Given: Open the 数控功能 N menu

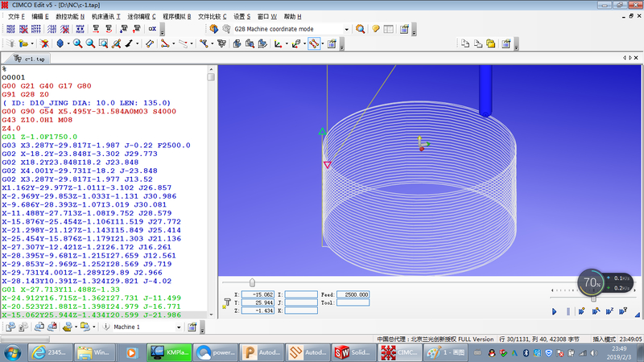Looking at the screenshot, I should coord(70,16).
